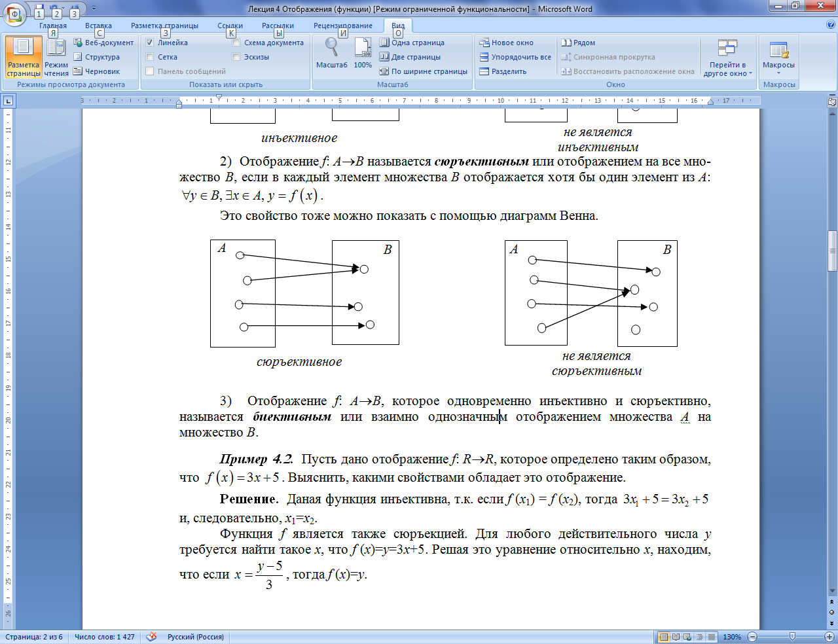Set zoom to 100% via ribbon
The image size is (838, 644).
pyautogui.click(x=363, y=54)
